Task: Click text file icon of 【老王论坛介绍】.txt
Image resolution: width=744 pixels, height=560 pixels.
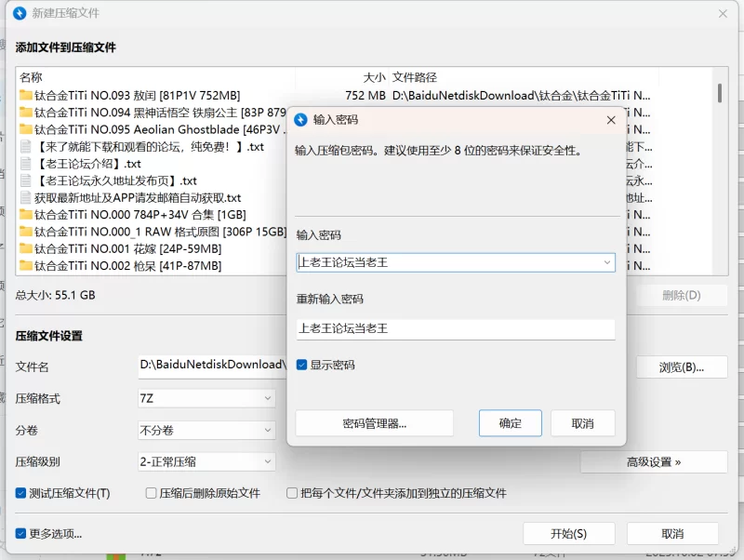Action: (26, 164)
